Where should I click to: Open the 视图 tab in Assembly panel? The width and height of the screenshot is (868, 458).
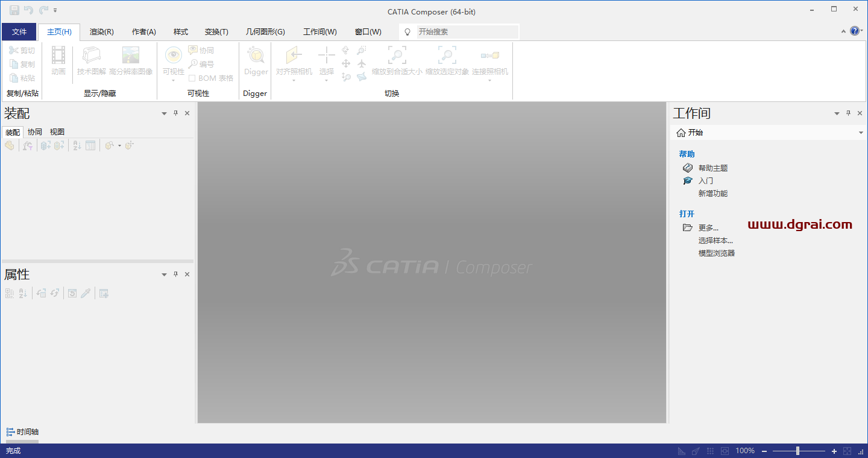click(57, 132)
